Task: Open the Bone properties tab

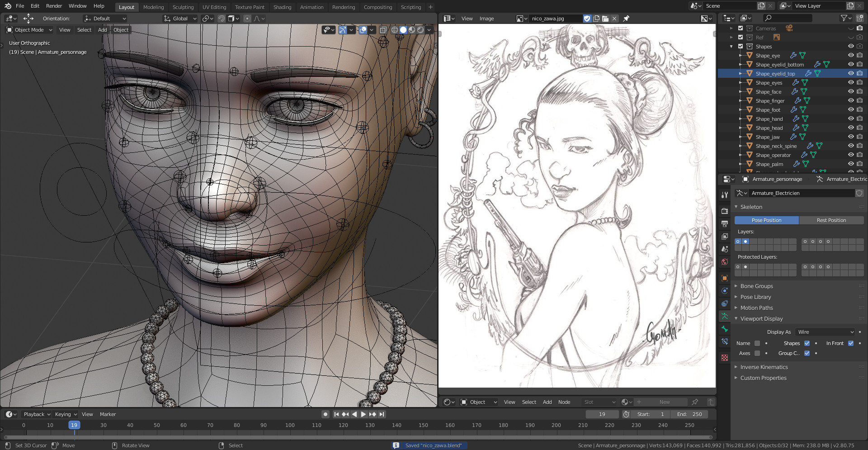Action: 725,329
